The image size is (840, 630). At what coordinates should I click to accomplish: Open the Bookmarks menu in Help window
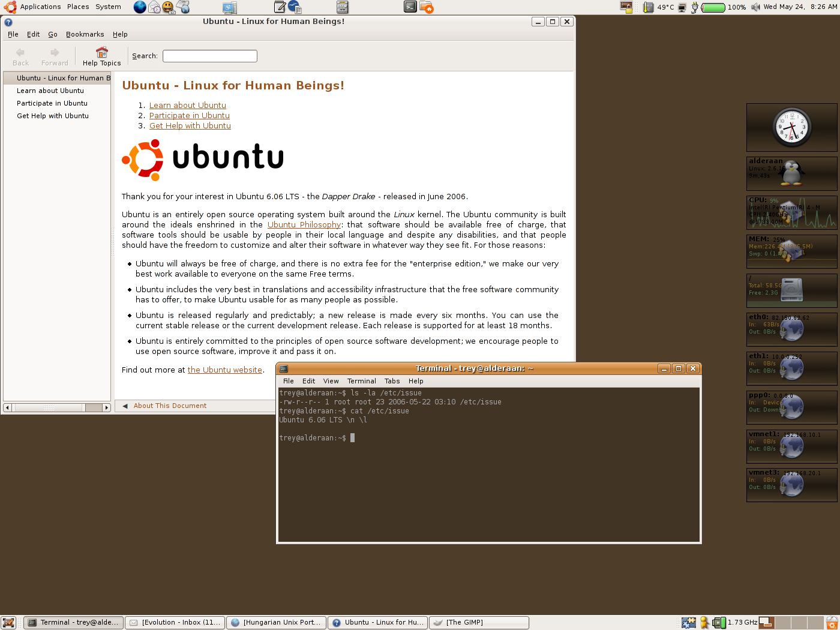pyautogui.click(x=85, y=34)
